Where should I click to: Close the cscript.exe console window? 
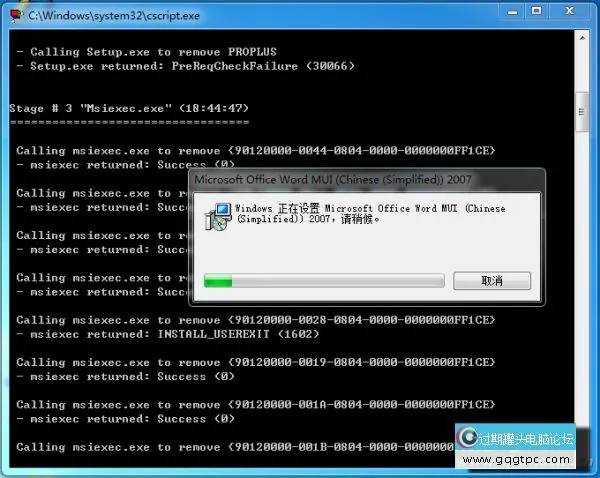pyautogui.click(x=569, y=11)
